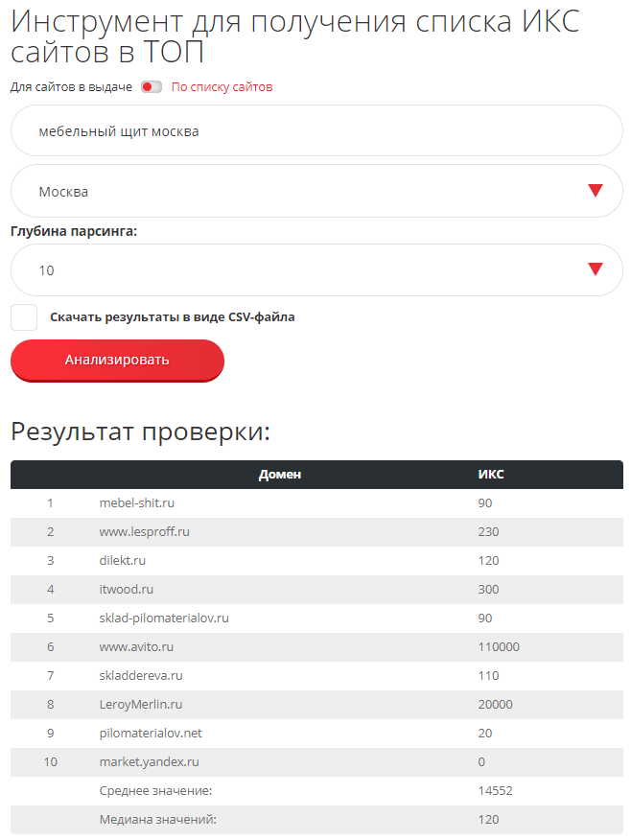Expand the Москва region dropdown arrow

(595, 191)
